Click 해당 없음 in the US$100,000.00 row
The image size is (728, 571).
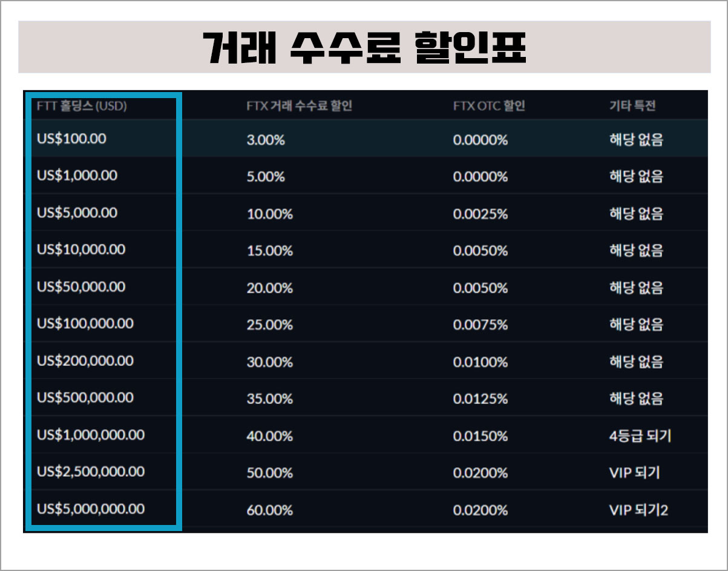[x=636, y=325]
